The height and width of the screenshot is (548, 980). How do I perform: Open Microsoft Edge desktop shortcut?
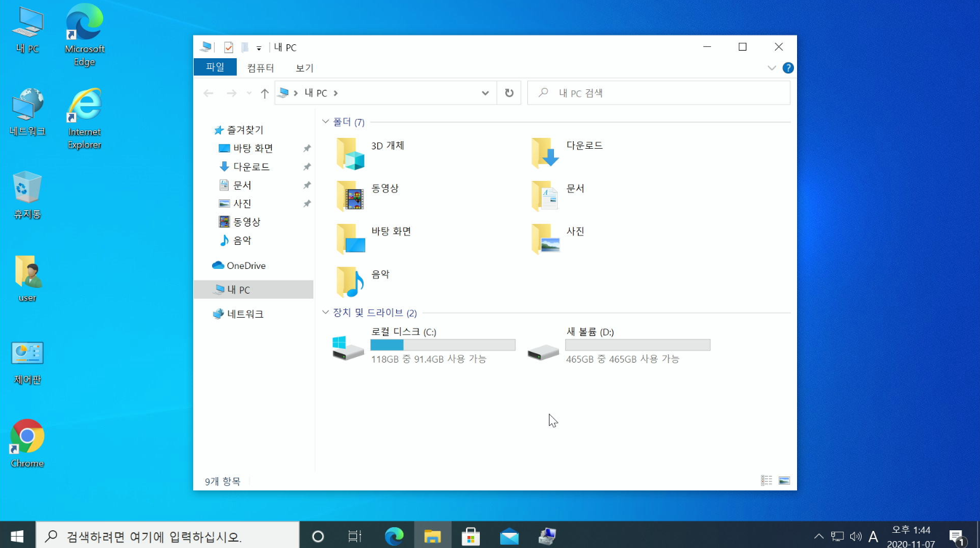coord(85,35)
